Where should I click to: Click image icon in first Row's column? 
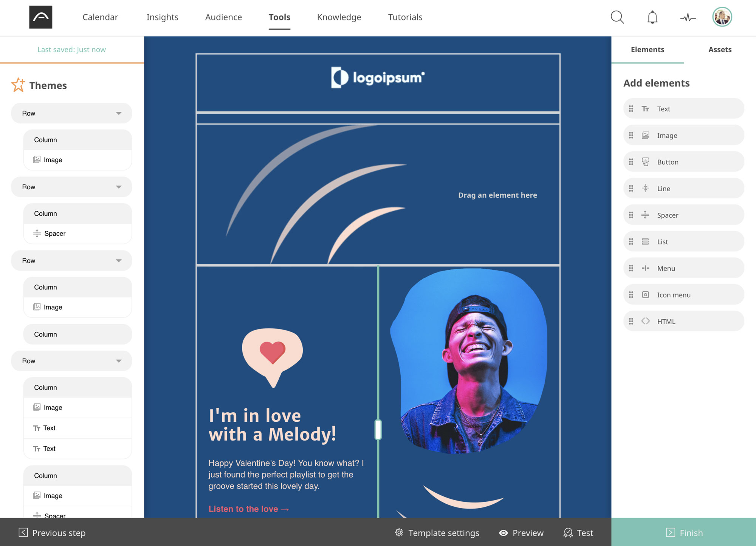pyautogui.click(x=37, y=159)
